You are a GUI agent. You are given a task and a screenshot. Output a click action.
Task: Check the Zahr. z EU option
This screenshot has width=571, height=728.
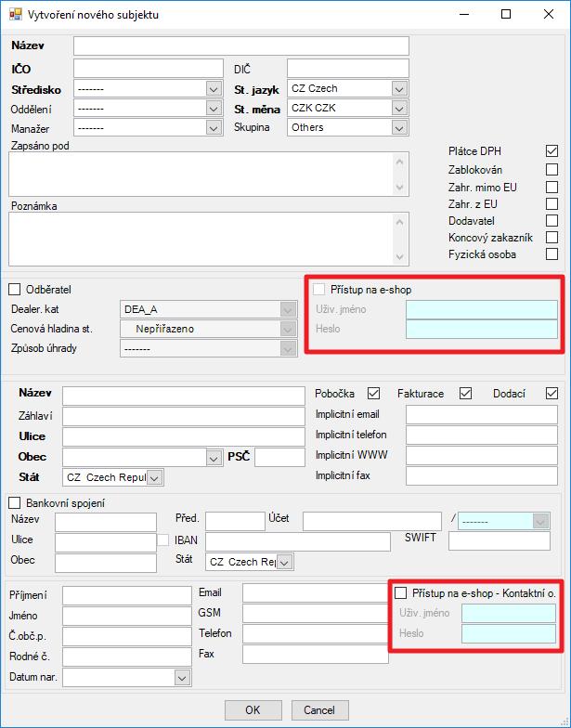(x=552, y=204)
